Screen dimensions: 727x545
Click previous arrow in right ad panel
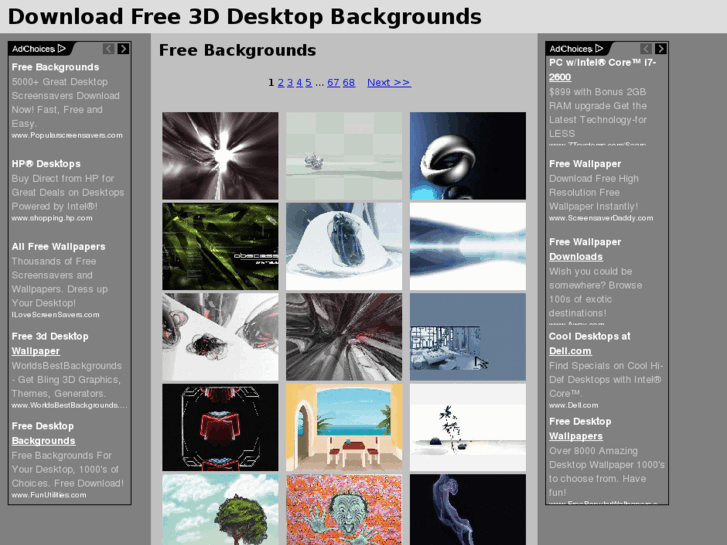point(646,49)
